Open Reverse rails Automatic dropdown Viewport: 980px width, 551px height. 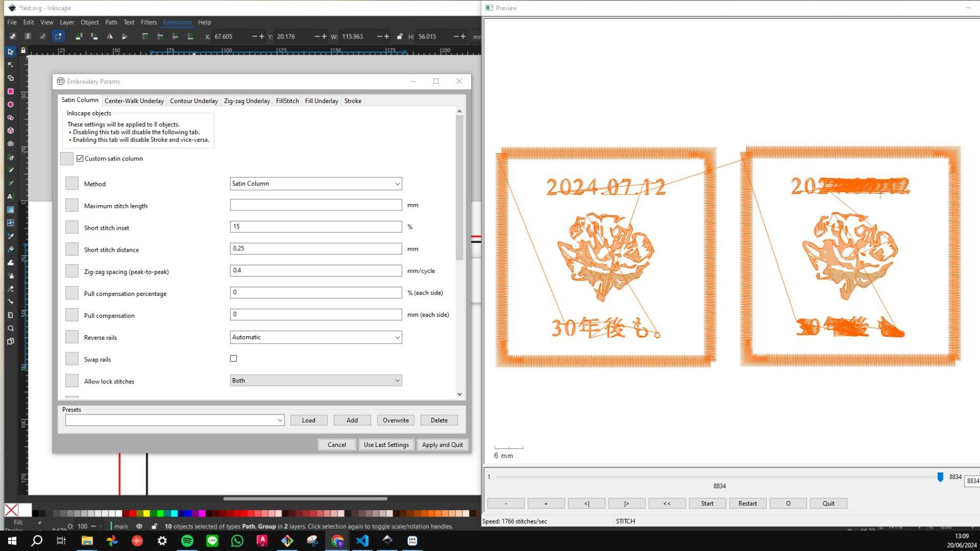[316, 337]
